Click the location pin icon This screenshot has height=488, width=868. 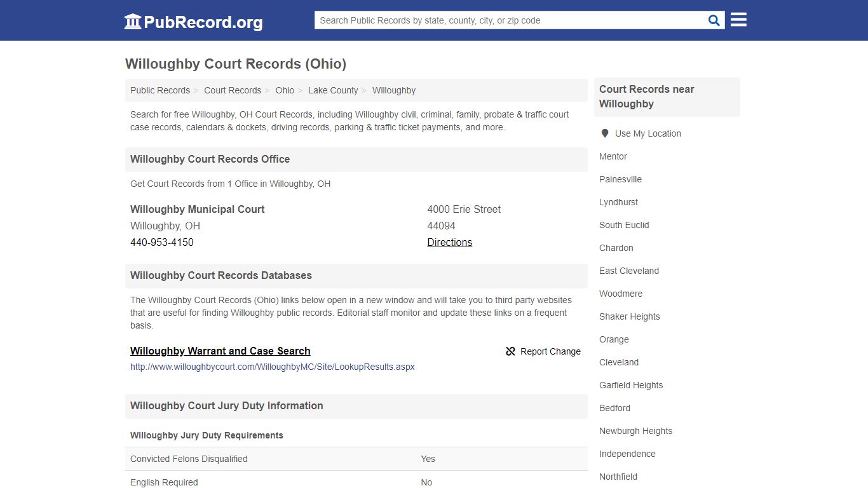(x=604, y=133)
